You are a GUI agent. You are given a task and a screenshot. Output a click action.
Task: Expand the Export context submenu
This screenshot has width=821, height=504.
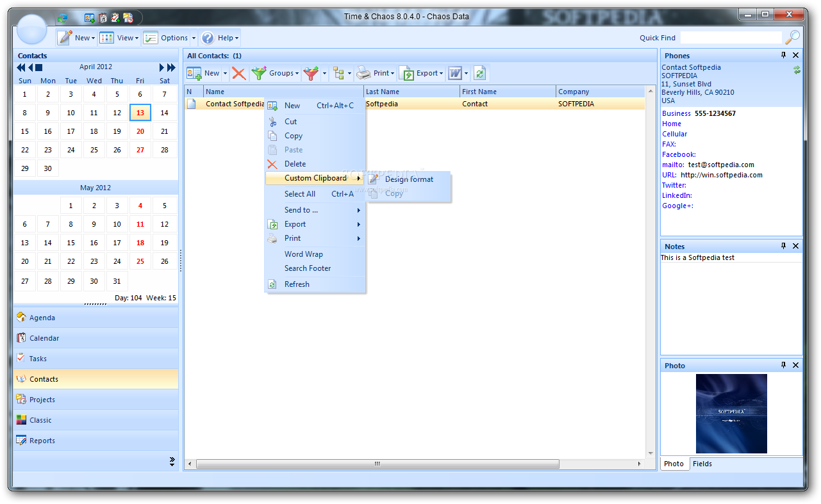click(x=315, y=224)
